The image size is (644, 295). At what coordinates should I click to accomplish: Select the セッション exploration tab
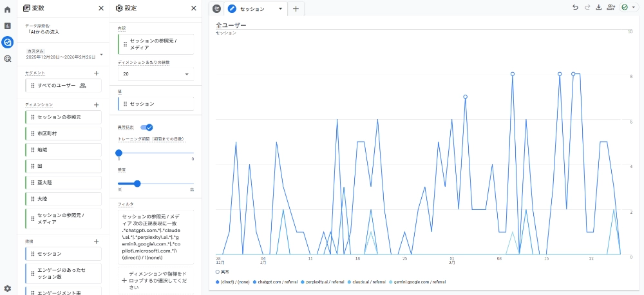[x=255, y=9]
